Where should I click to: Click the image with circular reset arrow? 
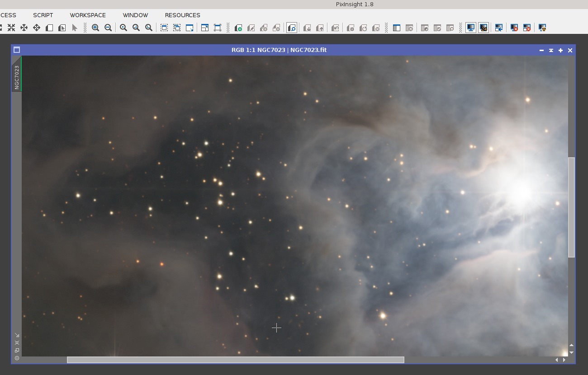(x=363, y=28)
